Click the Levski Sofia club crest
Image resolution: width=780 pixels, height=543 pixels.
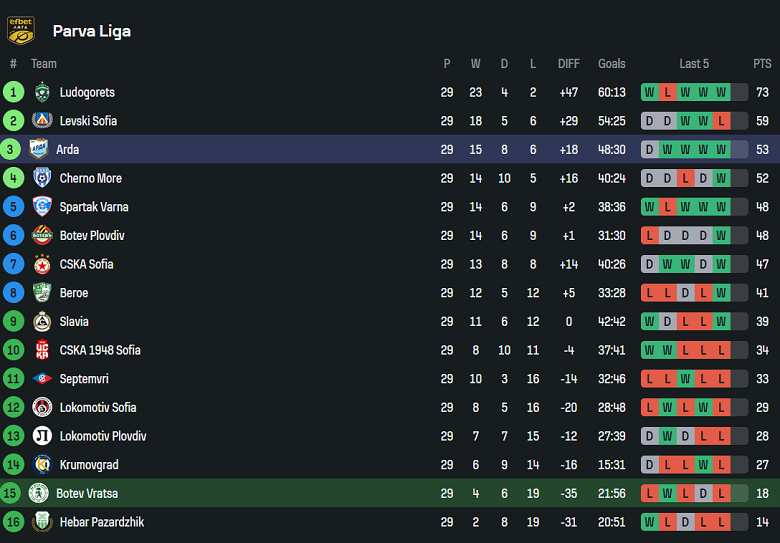point(41,121)
